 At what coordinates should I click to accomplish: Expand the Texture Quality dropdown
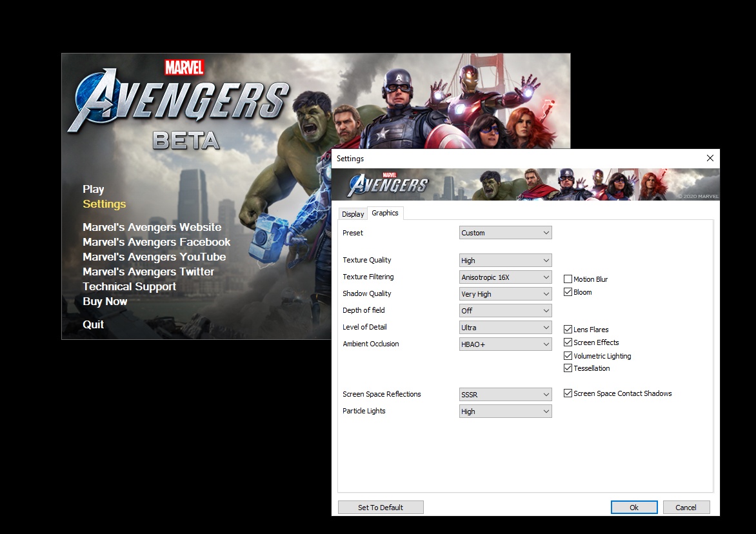point(505,261)
